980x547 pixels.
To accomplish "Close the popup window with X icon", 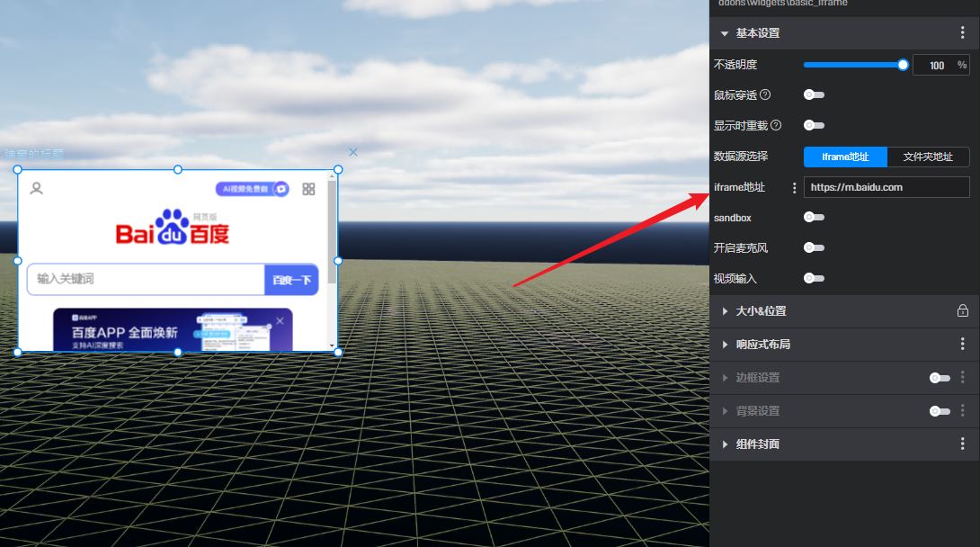I will click(x=353, y=152).
